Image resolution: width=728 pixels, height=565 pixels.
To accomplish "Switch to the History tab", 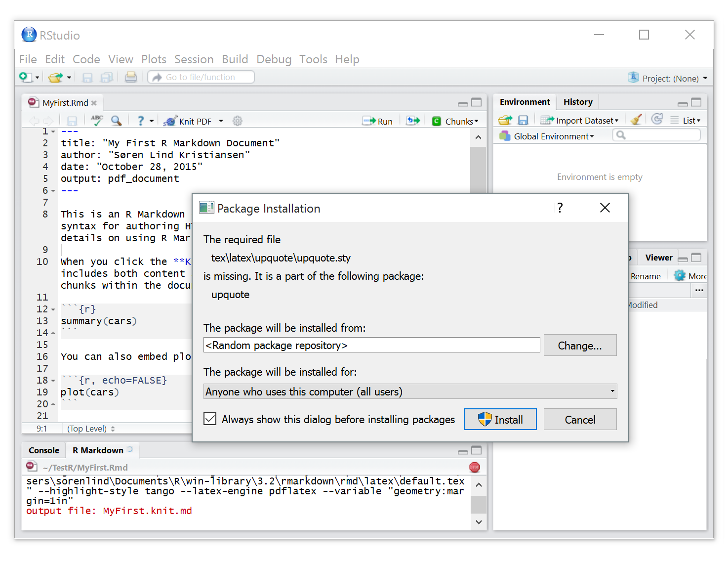I will (x=577, y=102).
